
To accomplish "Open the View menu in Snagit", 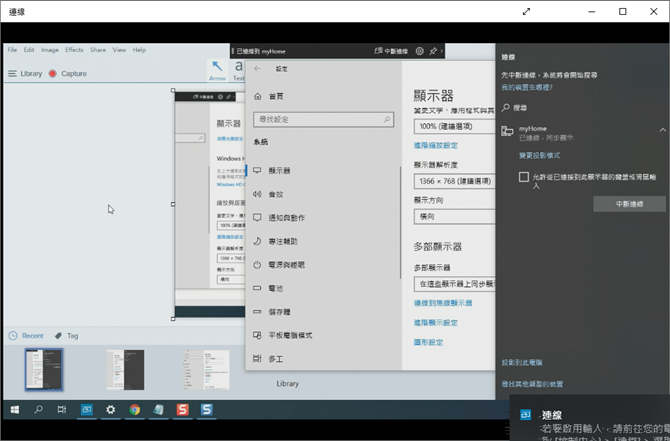I will [x=119, y=50].
